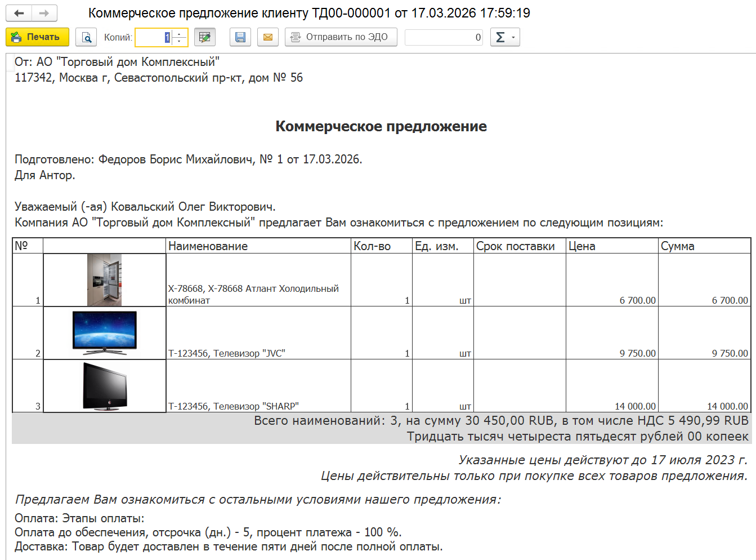Click the line 'Оплата до обеспечения, отсрочка (дн.) - 5'
756x560 pixels.
(x=208, y=532)
